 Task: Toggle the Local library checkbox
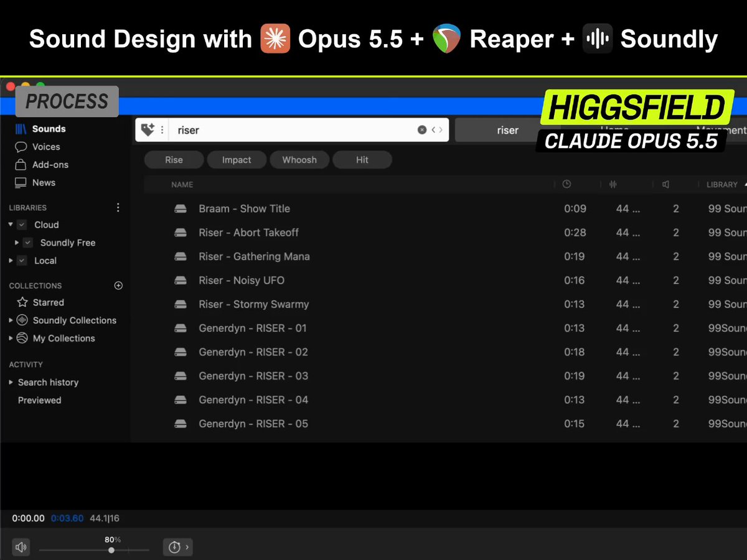pos(22,261)
